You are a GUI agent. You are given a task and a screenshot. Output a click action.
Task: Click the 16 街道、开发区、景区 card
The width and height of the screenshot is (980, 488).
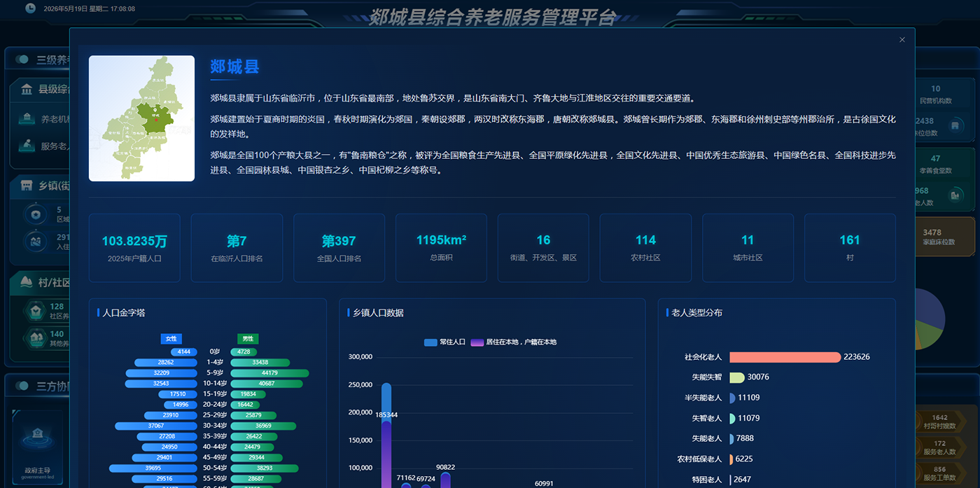[543, 248]
